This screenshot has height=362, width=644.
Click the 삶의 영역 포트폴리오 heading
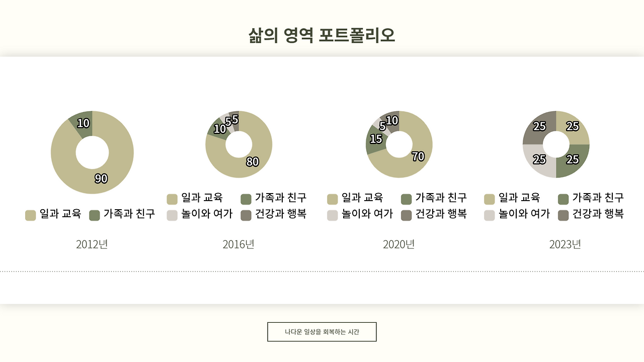pyautogui.click(x=322, y=35)
